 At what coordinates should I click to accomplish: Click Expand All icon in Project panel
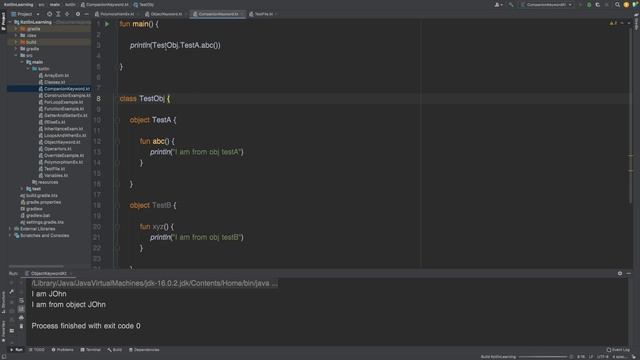coord(58,14)
